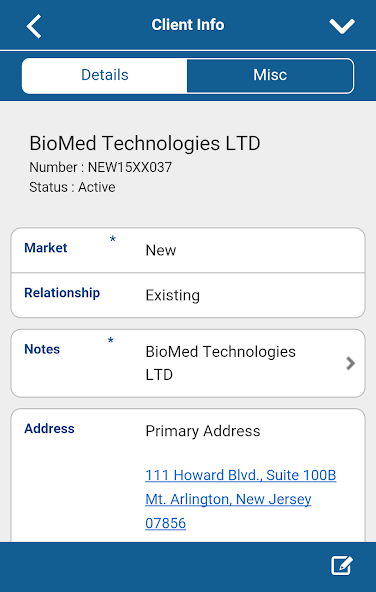Image resolution: width=376 pixels, height=592 pixels.
Task: Tap the client Number NEW15XX037 text
Action: (x=100, y=167)
